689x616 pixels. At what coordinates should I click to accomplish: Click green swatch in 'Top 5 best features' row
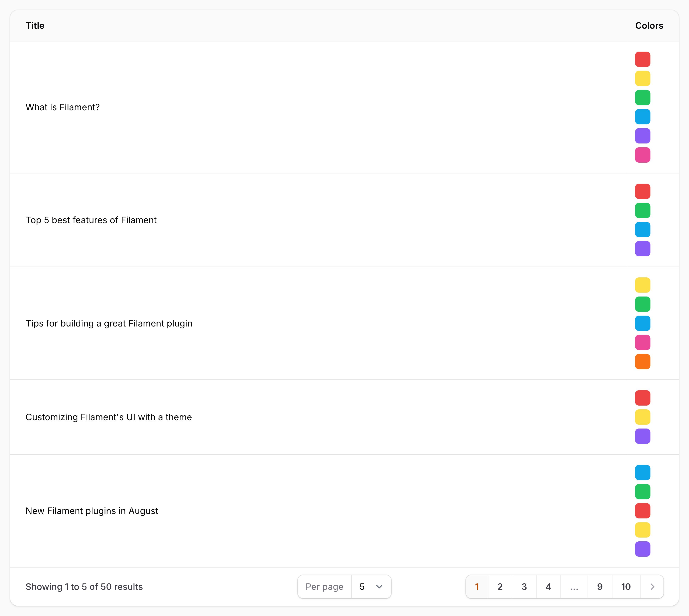point(643,210)
